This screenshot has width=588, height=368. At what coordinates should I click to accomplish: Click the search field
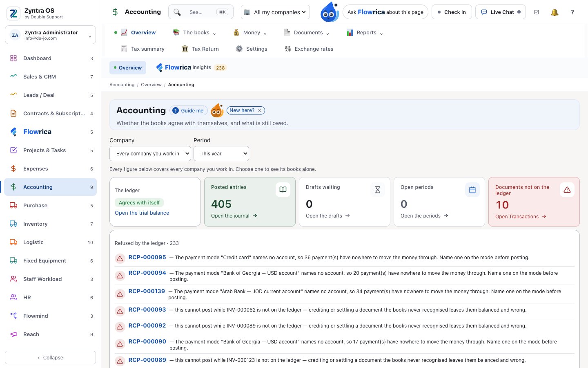coord(201,12)
